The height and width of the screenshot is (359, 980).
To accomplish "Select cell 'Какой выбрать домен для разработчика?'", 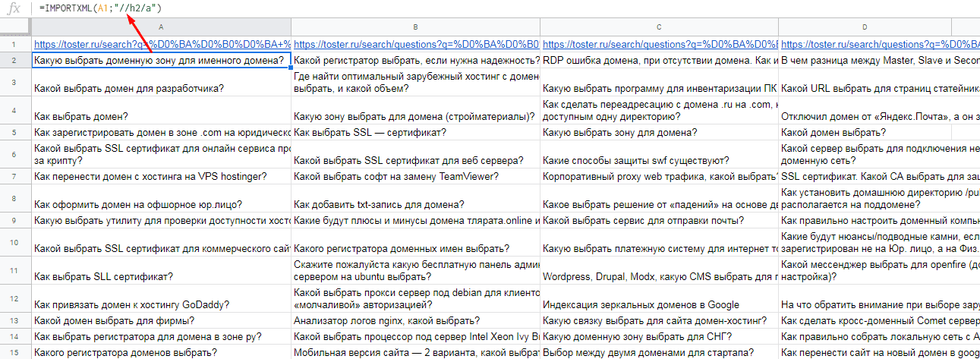I will [162, 82].
